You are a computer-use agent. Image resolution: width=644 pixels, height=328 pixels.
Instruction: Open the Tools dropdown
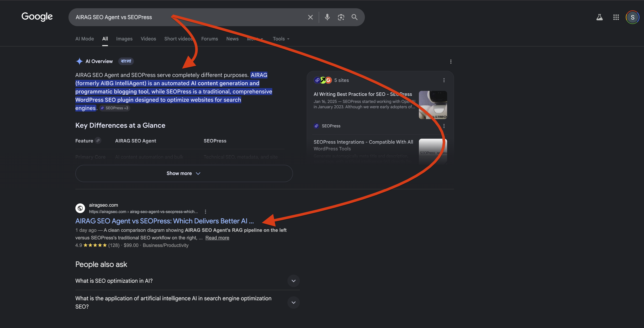(x=281, y=39)
